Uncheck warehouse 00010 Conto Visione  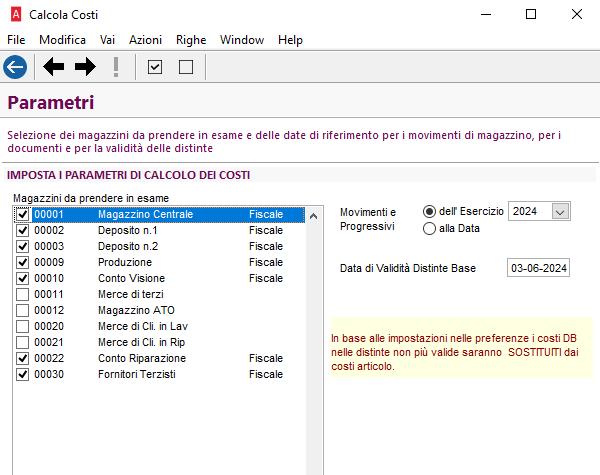point(23,278)
